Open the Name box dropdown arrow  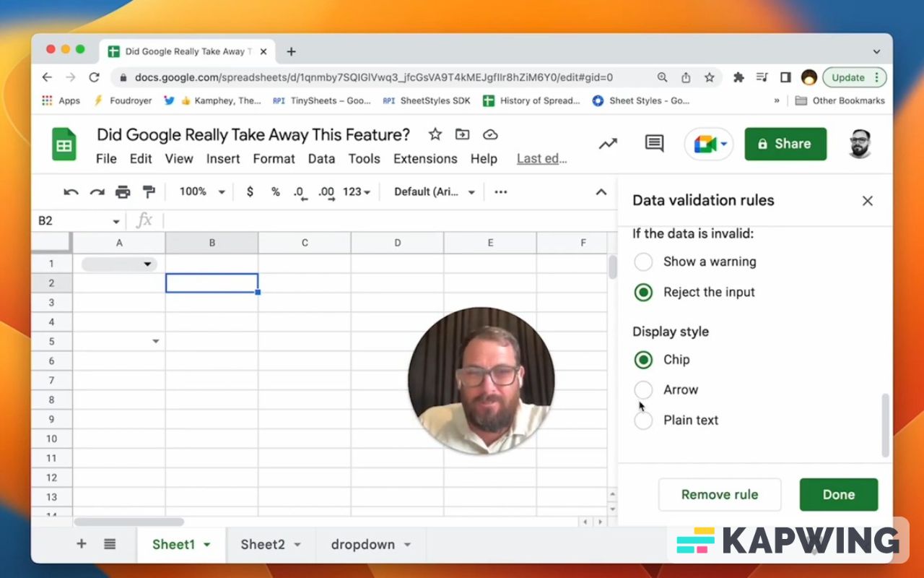pos(115,221)
